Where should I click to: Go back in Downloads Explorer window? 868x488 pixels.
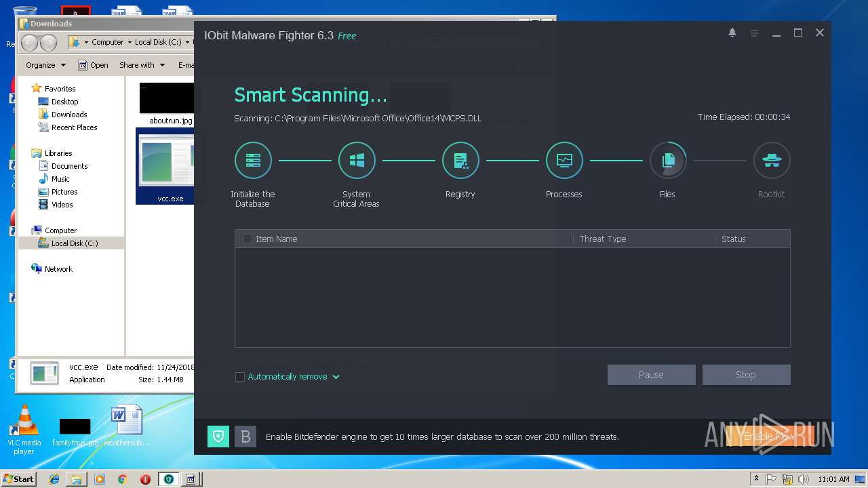[x=30, y=43]
